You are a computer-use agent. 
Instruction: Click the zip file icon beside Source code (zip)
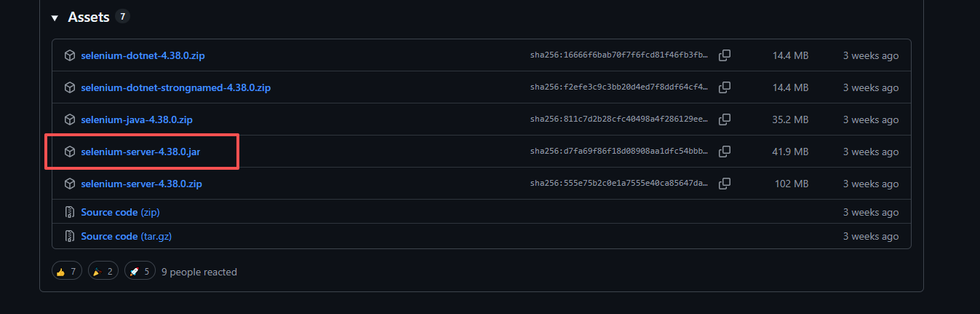coord(70,213)
